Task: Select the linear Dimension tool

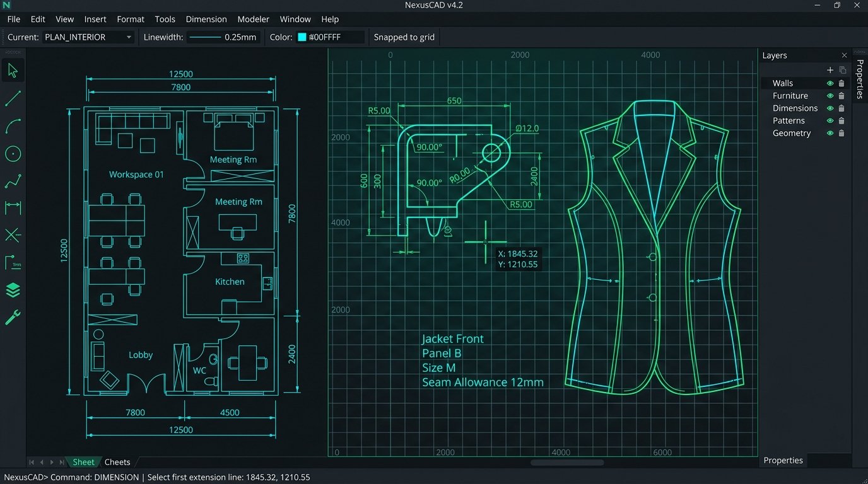Action: [x=13, y=207]
